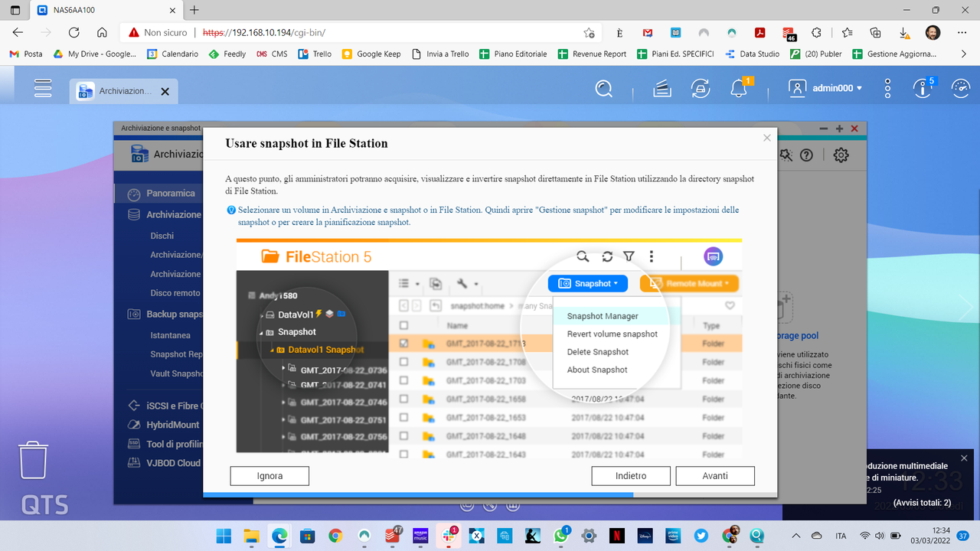Open the Adobe PDF extension icon
The height and width of the screenshot is (551, 980).
760,33
